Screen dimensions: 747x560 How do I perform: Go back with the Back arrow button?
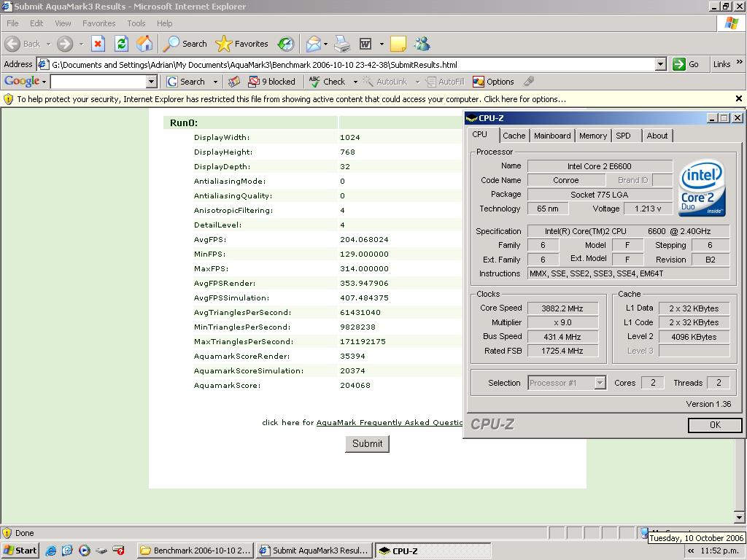coord(23,44)
